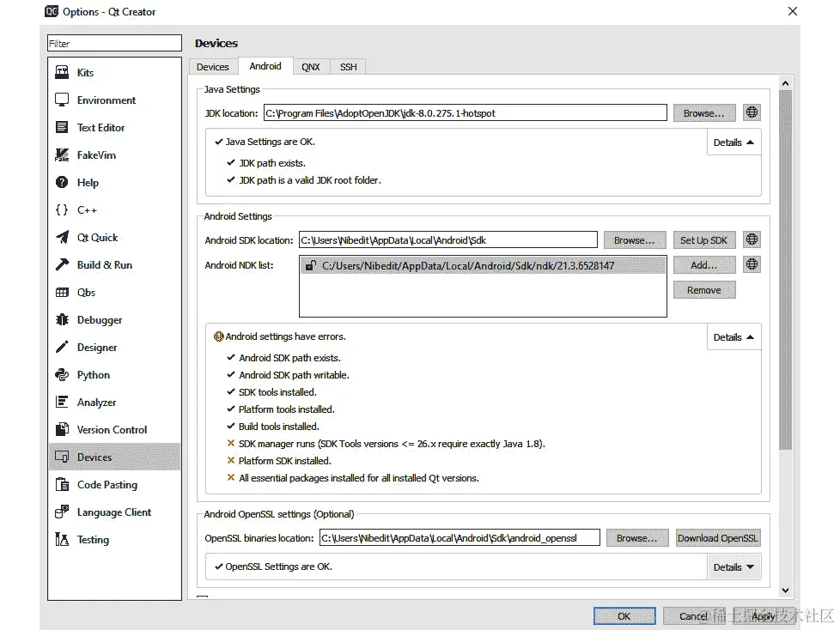Switch to the Devices tab
Viewport: 840px width, 630px height.
(213, 67)
